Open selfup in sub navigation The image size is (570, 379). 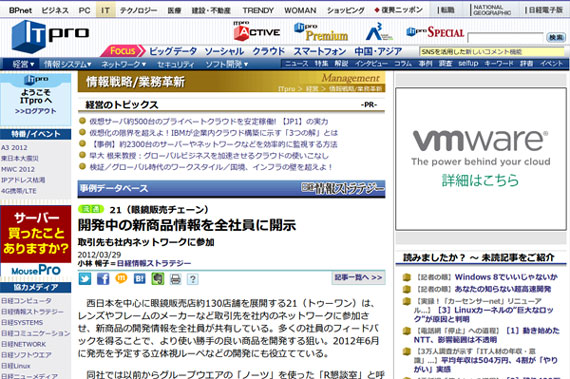(x=468, y=64)
